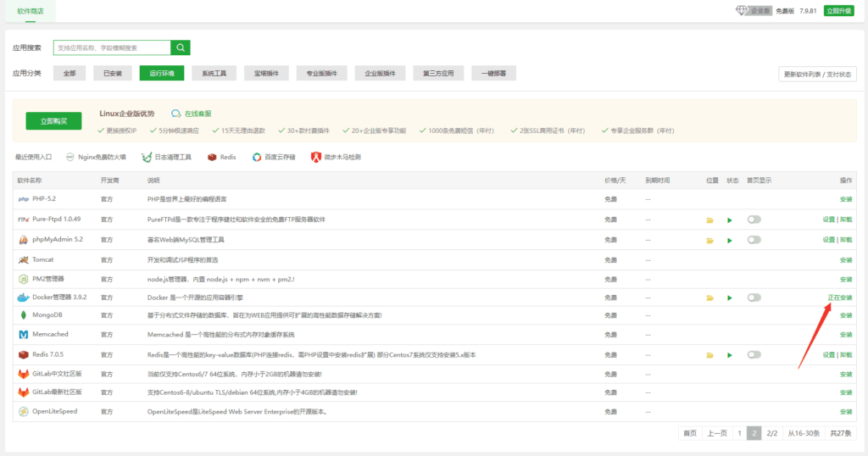Image resolution: width=868 pixels, height=456 pixels.
Task: Click the MongoDB leaf icon
Action: click(x=23, y=315)
